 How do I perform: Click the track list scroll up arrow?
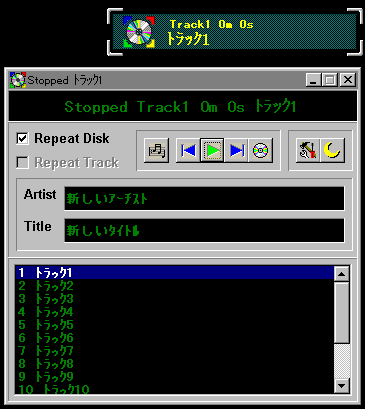pyautogui.click(x=341, y=274)
